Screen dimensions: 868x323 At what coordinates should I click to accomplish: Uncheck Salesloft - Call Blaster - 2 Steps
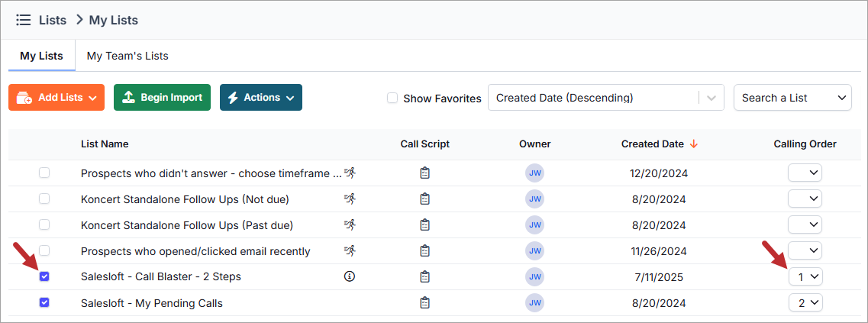click(x=44, y=276)
